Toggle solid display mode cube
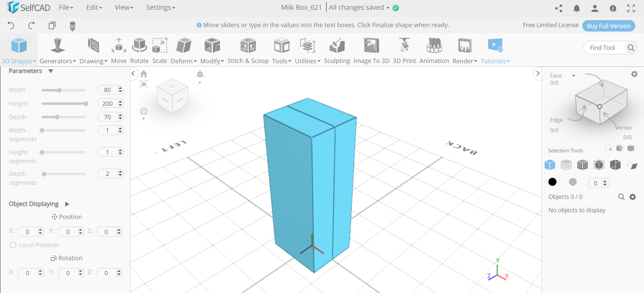The height and width of the screenshot is (293, 644). point(550,165)
